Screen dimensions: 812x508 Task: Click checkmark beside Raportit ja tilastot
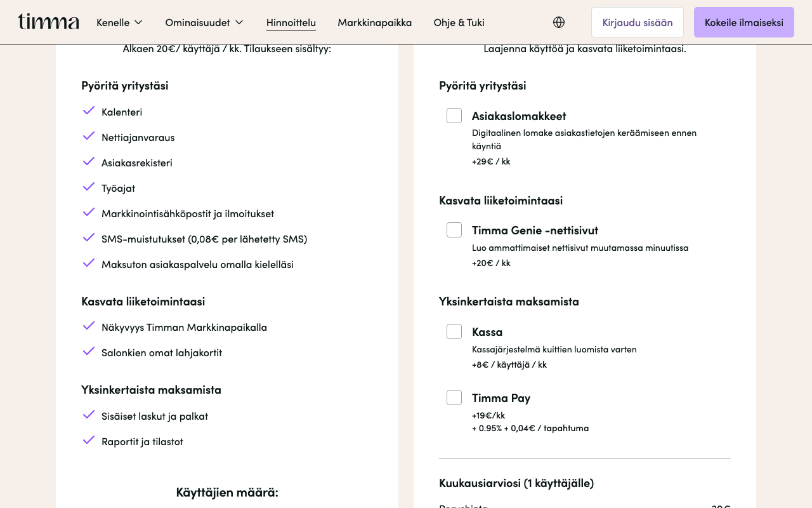[89, 440]
